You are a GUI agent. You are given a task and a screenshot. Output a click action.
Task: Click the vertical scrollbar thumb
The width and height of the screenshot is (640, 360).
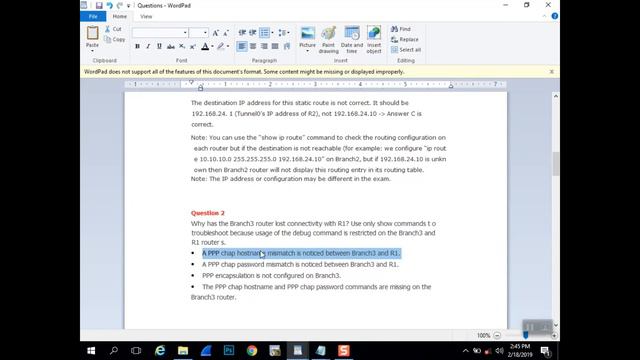coord(556,164)
